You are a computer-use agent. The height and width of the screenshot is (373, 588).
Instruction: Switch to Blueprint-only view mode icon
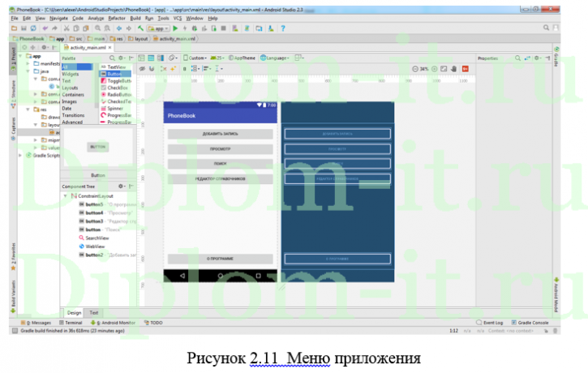pos(151,58)
